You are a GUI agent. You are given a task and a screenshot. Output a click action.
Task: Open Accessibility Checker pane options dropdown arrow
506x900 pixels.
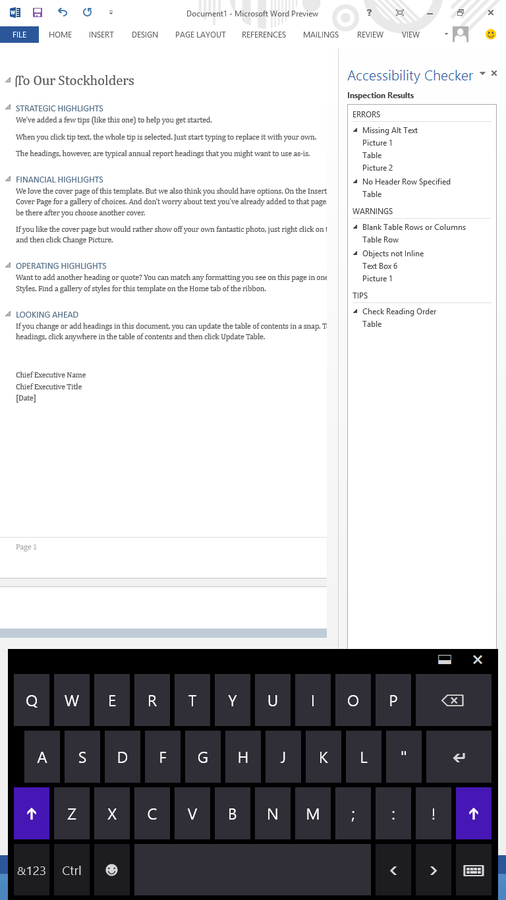482,73
